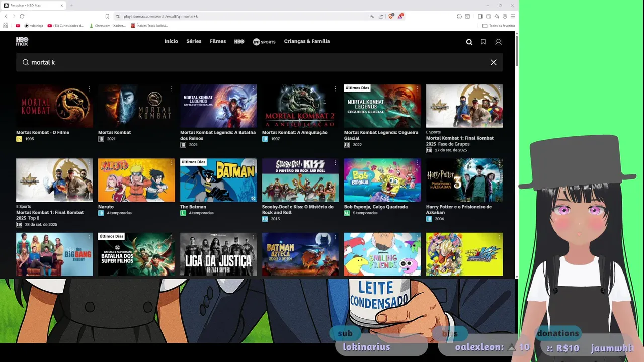Open options for Mortal Kombat: A Aniquilação
644x362 pixels.
(336, 89)
